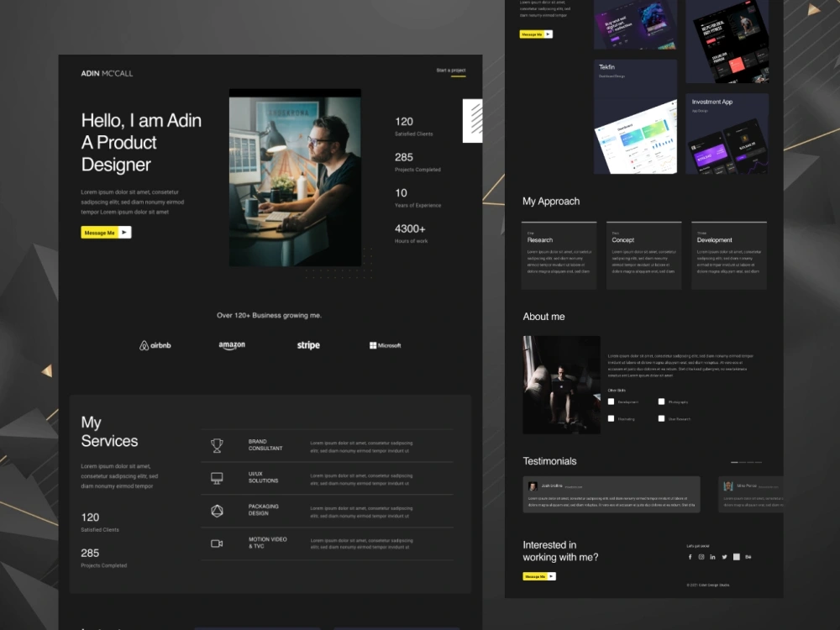
Task: Open the LinkedIn social icon
Action: (x=712, y=557)
